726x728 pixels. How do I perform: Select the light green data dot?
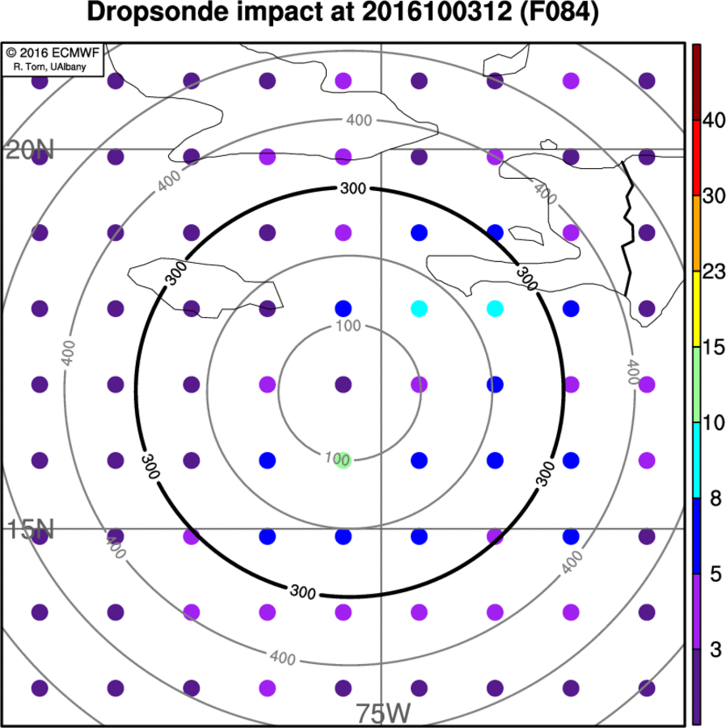tap(344, 460)
